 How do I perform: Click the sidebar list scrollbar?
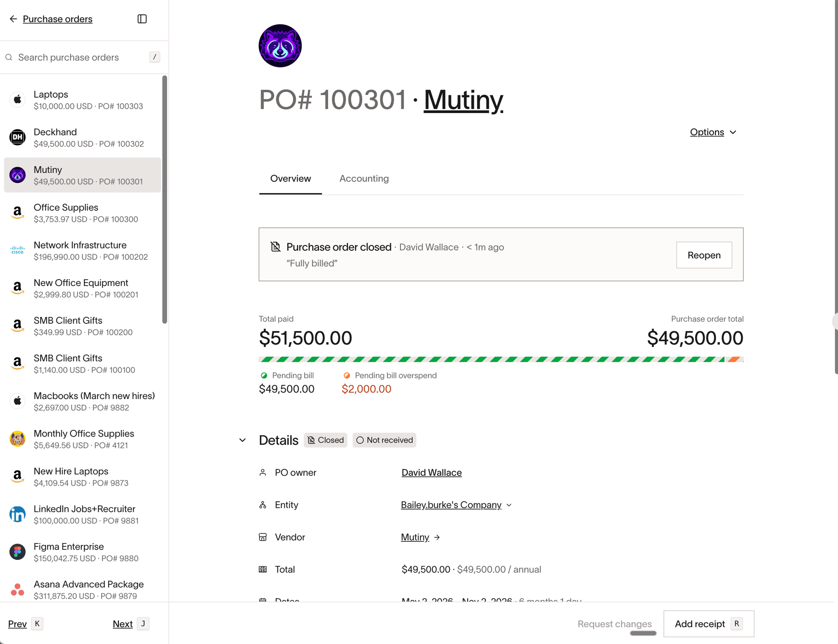(165, 199)
